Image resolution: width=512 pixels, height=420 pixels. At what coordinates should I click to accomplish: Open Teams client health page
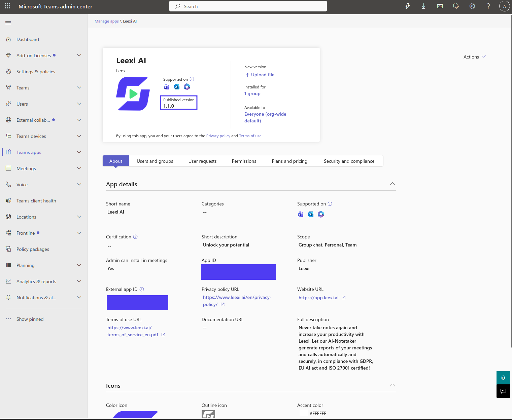pos(36,201)
